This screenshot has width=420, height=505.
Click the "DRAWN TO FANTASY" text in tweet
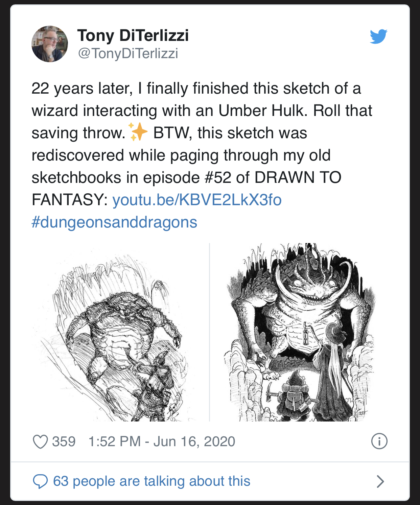tap(298, 177)
